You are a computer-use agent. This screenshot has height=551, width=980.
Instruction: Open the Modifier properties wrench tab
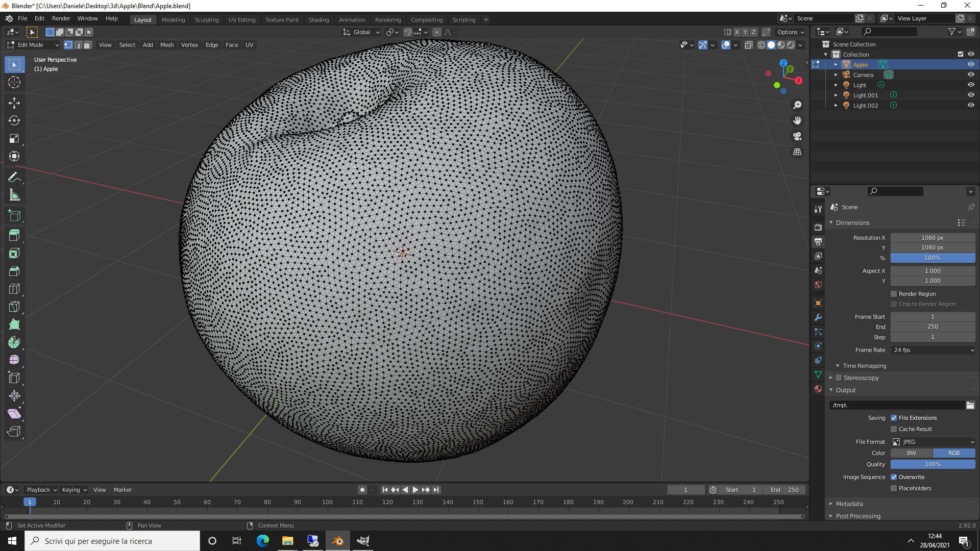(818, 317)
